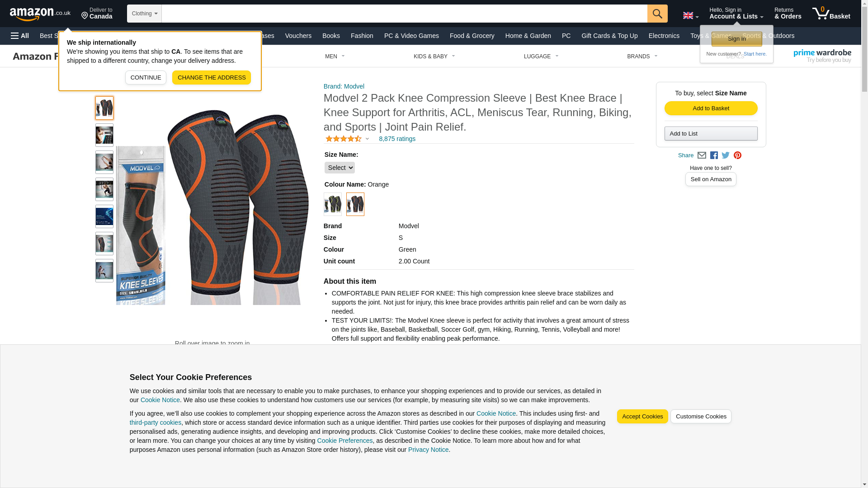This screenshot has width=868, height=488.
Task: Open the Books navigation item
Action: pyautogui.click(x=331, y=36)
